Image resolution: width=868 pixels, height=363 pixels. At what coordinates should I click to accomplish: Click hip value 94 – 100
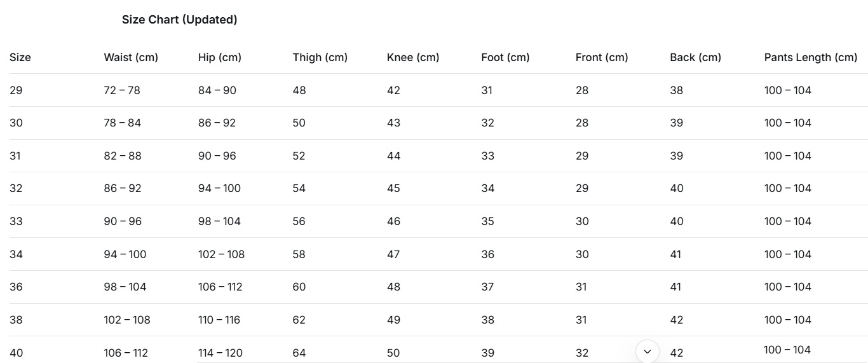pyautogui.click(x=219, y=188)
